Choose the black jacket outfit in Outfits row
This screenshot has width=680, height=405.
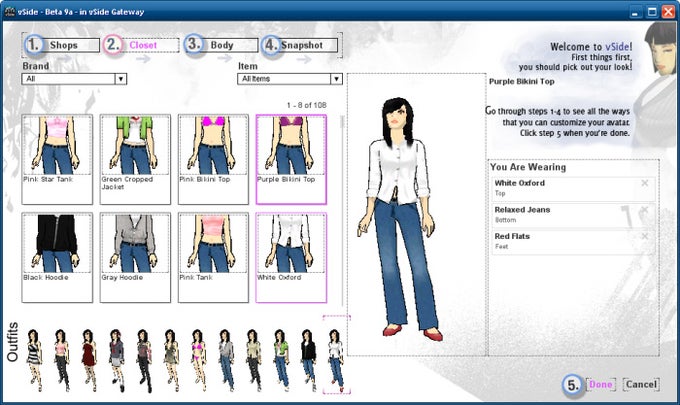pyautogui.click(x=308, y=360)
